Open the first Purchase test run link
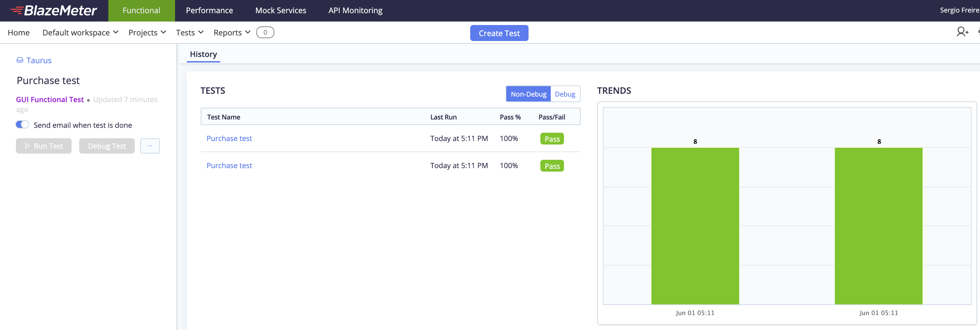Screen dimensions: 980x330 pos(229,138)
